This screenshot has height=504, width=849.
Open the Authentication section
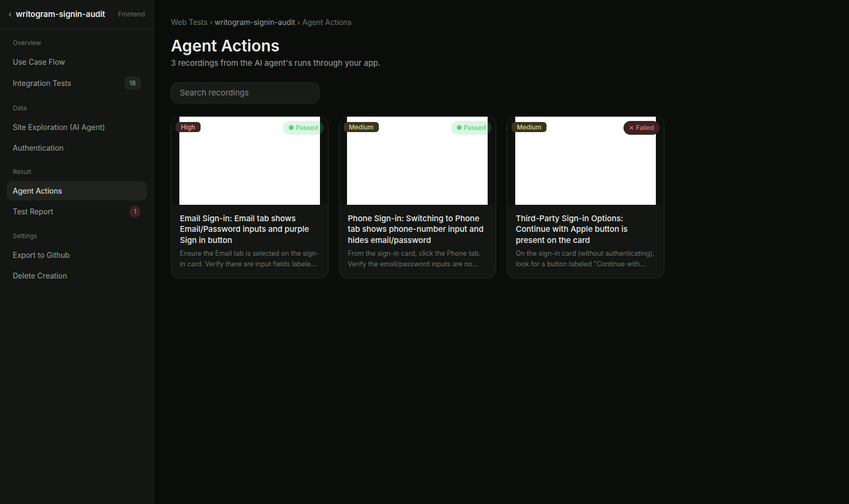(x=76, y=148)
